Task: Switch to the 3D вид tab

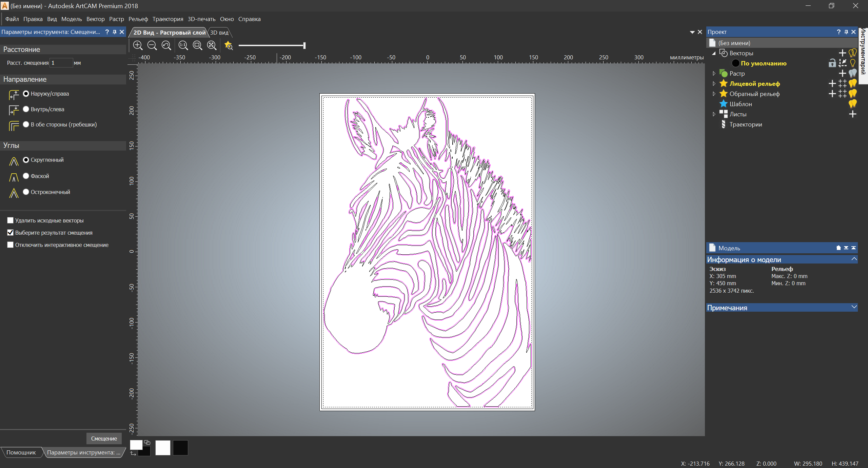Action: pos(219,33)
